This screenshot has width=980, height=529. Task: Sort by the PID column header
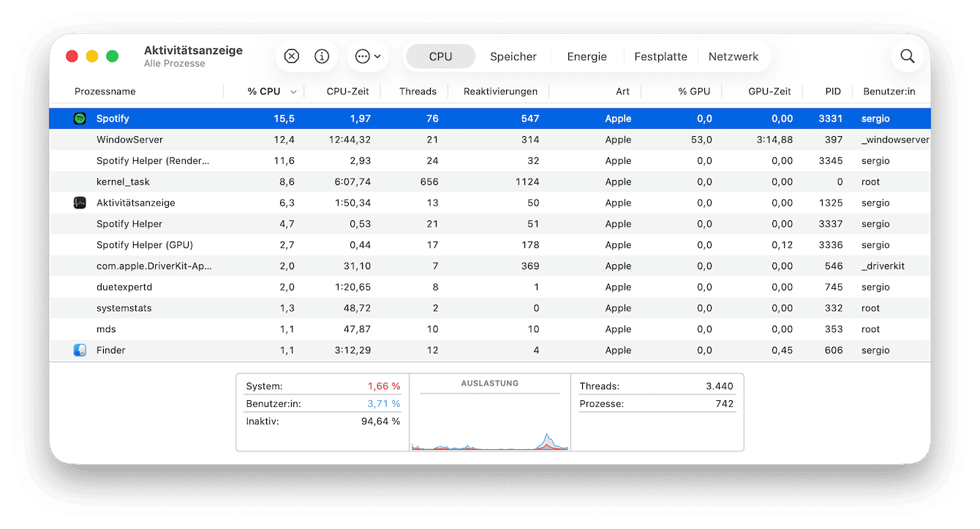(832, 91)
